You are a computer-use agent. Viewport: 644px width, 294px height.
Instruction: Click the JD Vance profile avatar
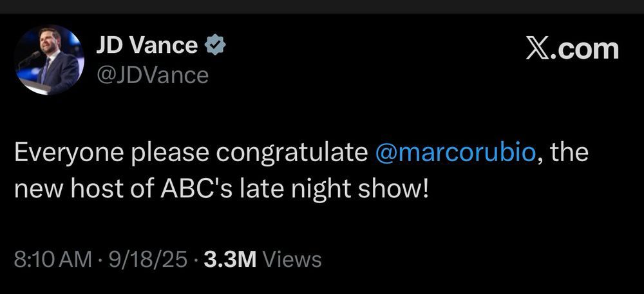[49, 60]
